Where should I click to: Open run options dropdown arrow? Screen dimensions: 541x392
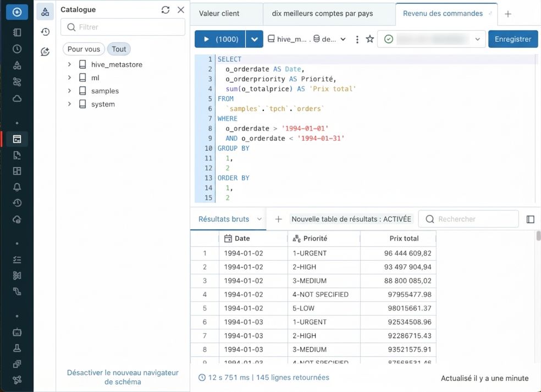(x=255, y=39)
